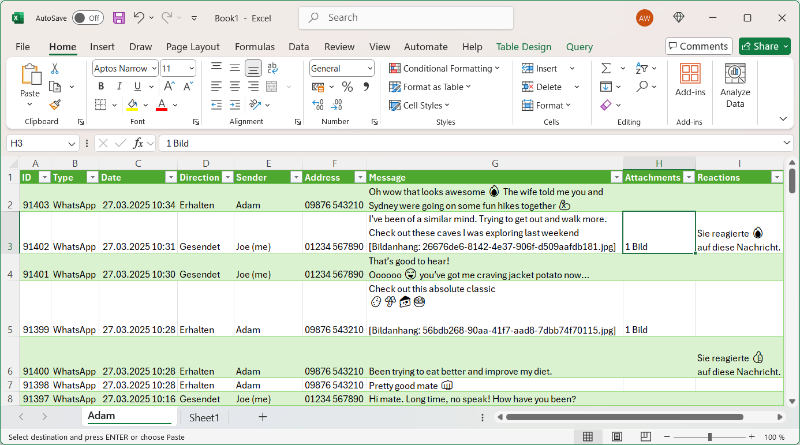Open the font name dropdown
The width and height of the screenshot is (800, 445).
pyautogui.click(x=154, y=68)
